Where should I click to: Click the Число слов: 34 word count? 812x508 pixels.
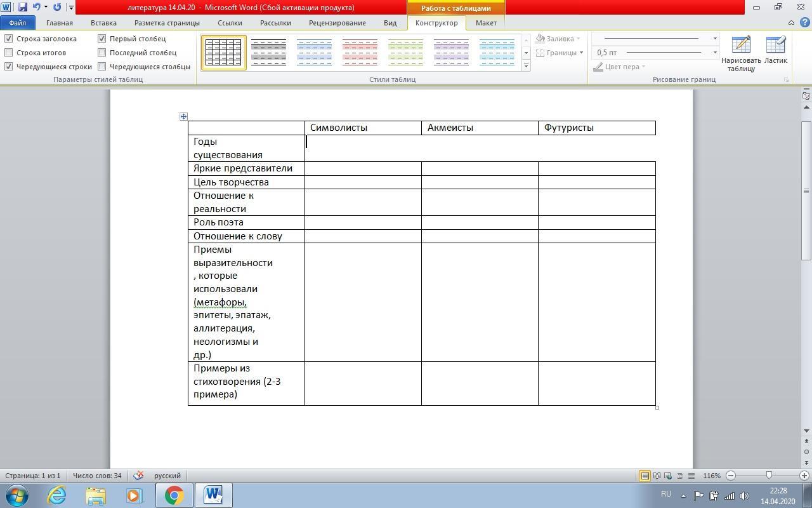pos(97,476)
